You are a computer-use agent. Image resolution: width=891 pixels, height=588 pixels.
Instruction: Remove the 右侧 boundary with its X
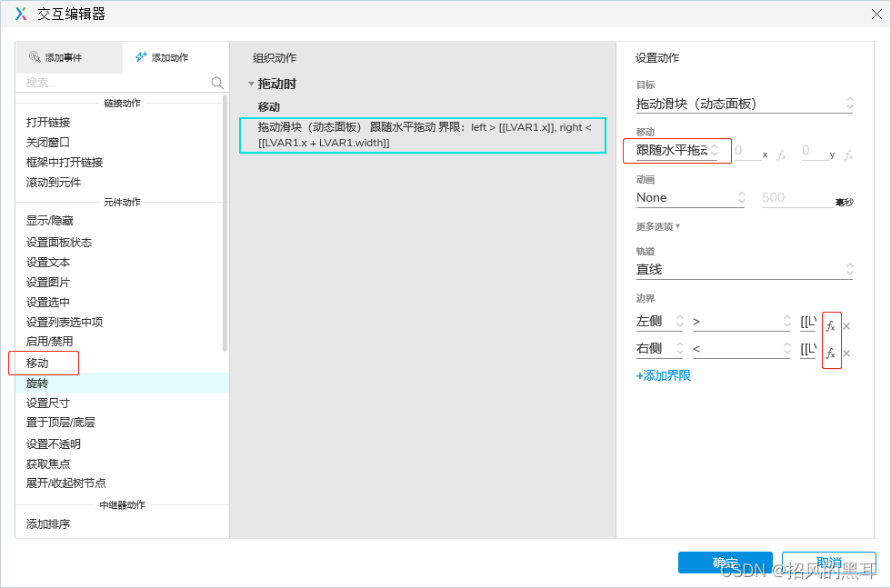[846, 354]
